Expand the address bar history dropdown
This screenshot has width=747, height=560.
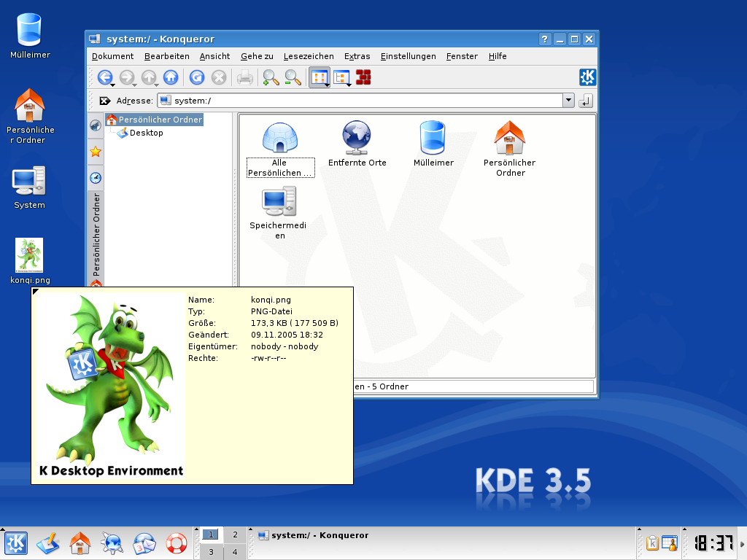coord(568,101)
